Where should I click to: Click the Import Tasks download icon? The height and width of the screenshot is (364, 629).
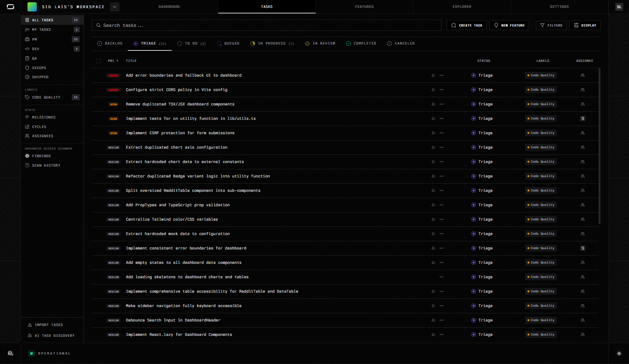pyautogui.click(x=30, y=325)
